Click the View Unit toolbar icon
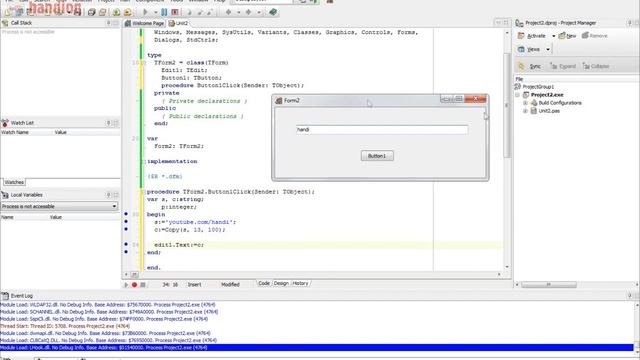 point(92,12)
